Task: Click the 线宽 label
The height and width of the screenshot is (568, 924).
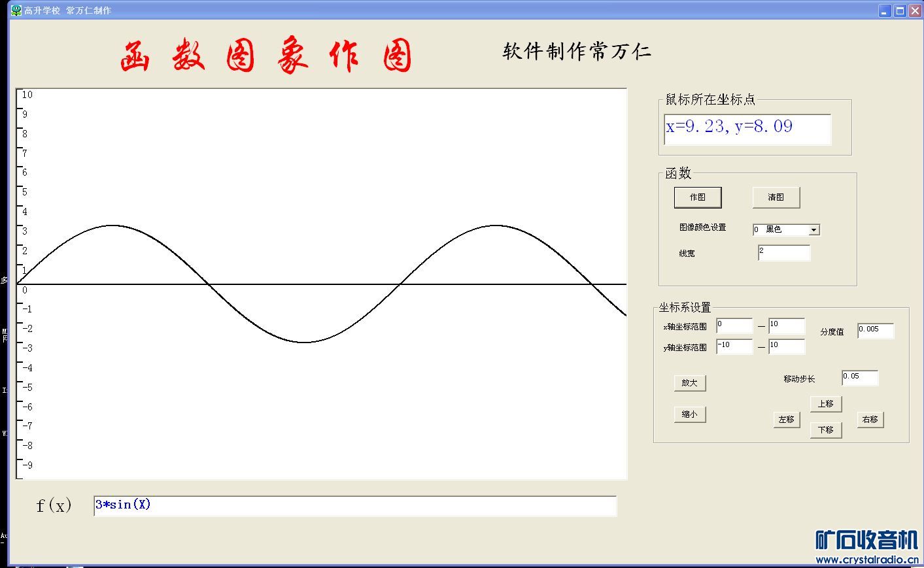Action: (687, 254)
